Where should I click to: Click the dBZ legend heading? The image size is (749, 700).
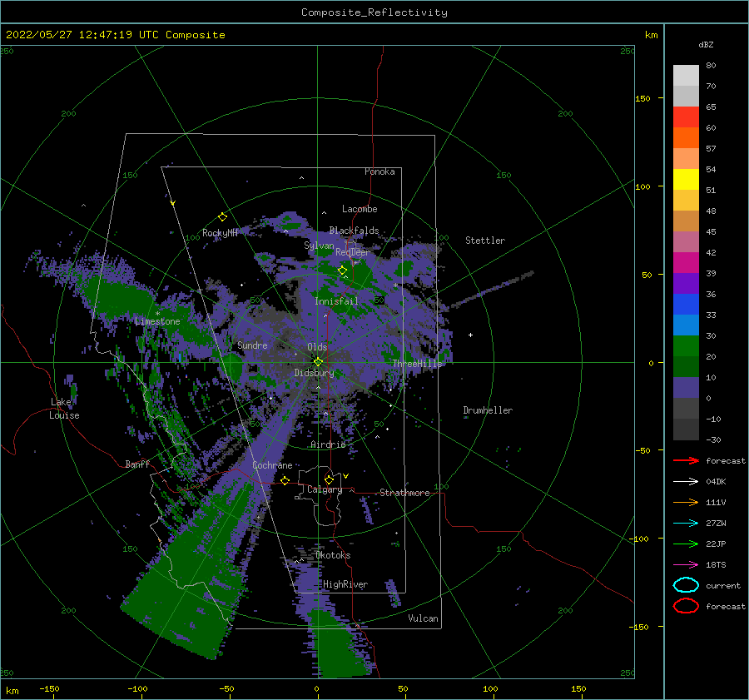tap(706, 44)
